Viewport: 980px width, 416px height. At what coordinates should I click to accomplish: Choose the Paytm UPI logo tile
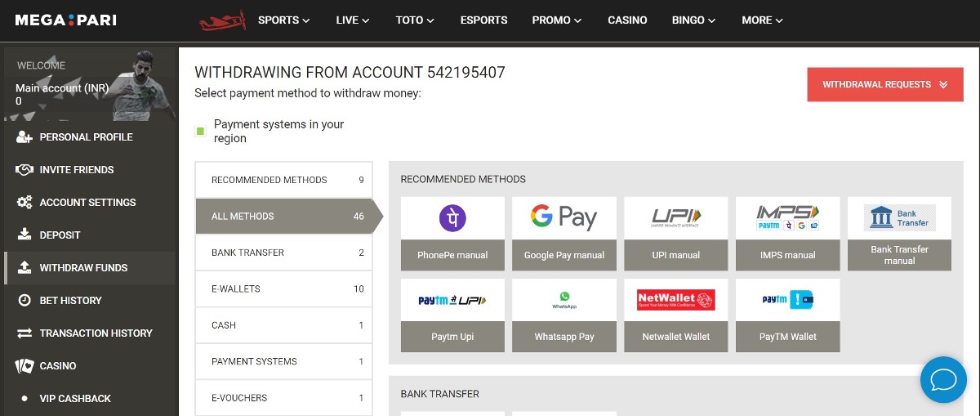[x=452, y=300]
